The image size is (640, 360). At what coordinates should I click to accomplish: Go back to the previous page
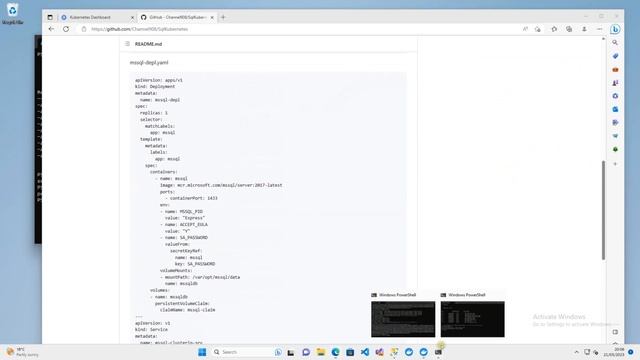[51, 29]
